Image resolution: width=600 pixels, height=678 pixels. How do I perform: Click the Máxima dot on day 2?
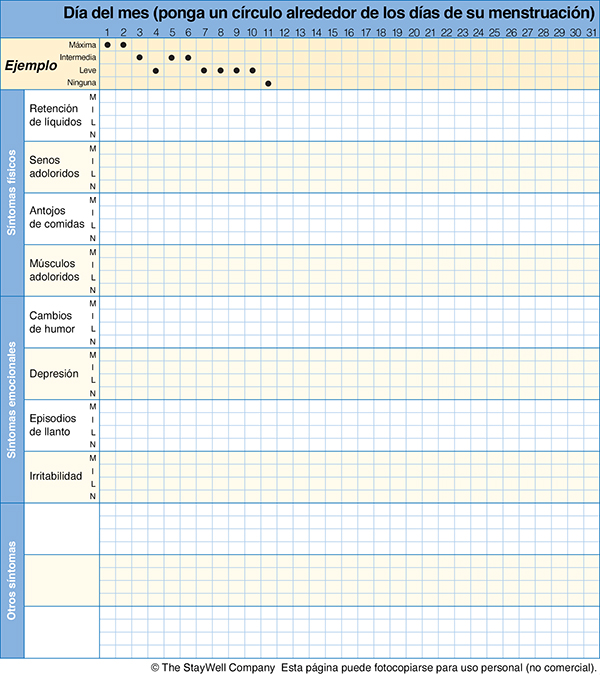tap(123, 45)
